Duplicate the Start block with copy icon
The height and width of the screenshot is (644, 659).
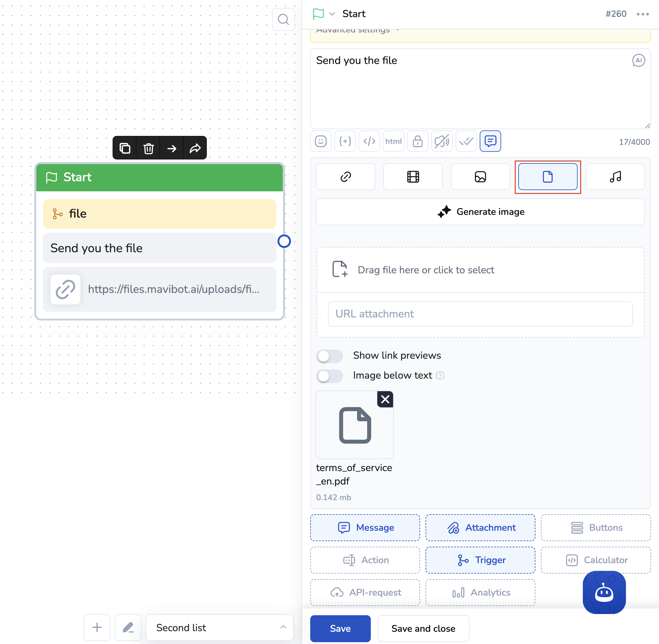[125, 148]
